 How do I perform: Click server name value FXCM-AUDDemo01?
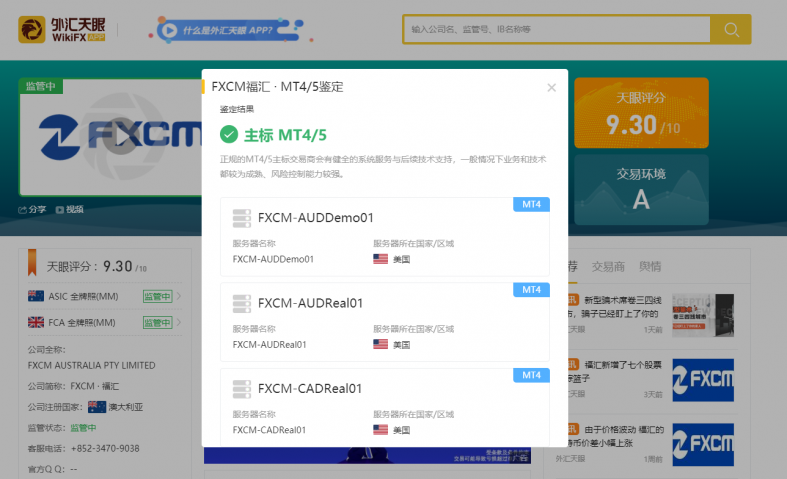pos(273,259)
